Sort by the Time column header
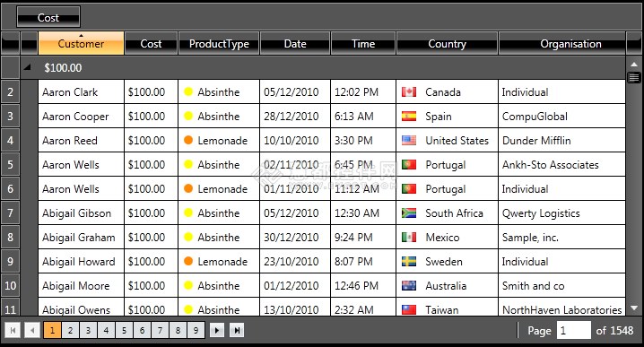644x347 pixels. click(x=363, y=43)
